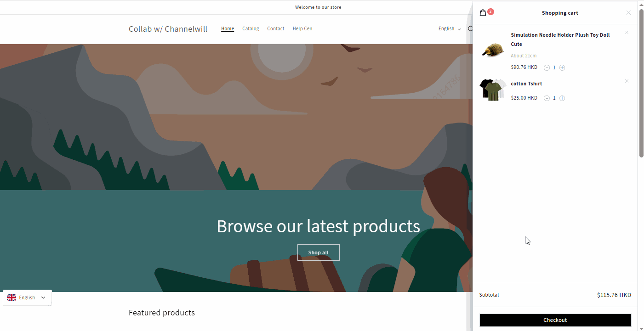Screen dimensions: 644x331
Task: Go to the Contact page
Action: (276, 28)
